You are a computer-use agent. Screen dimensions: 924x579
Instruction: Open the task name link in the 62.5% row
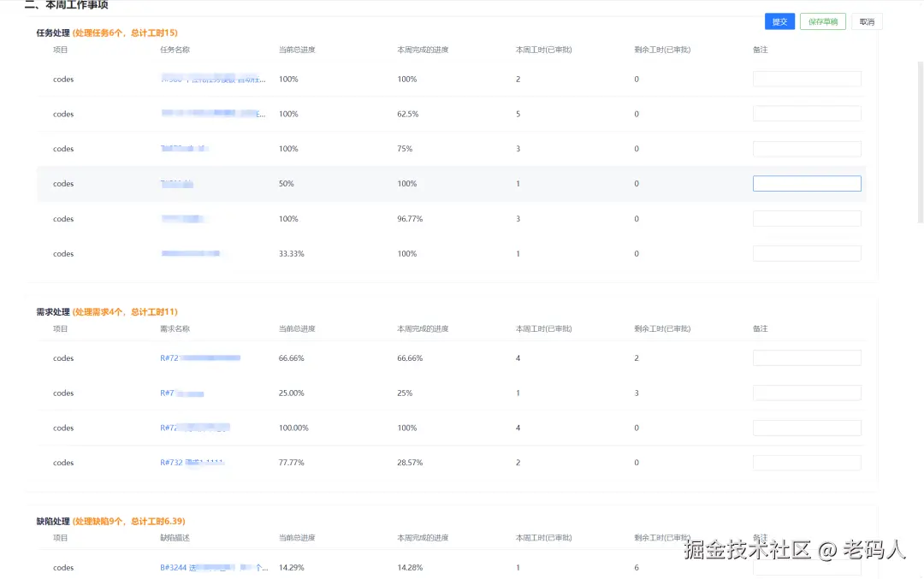[x=213, y=114]
